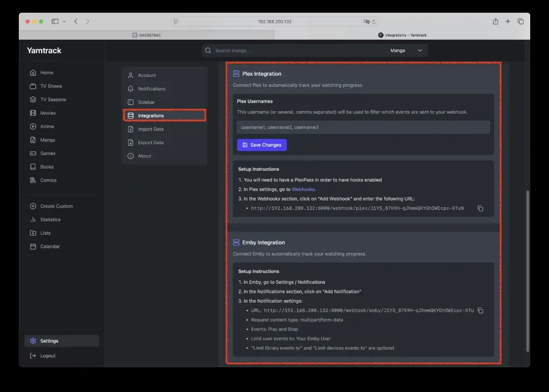Go back to previous page
Viewport: 549px width, 392px height.
click(76, 21)
